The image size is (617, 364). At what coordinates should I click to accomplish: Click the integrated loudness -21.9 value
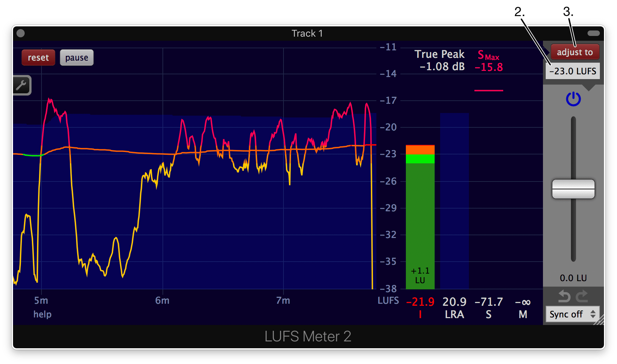pyautogui.click(x=420, y=302)
